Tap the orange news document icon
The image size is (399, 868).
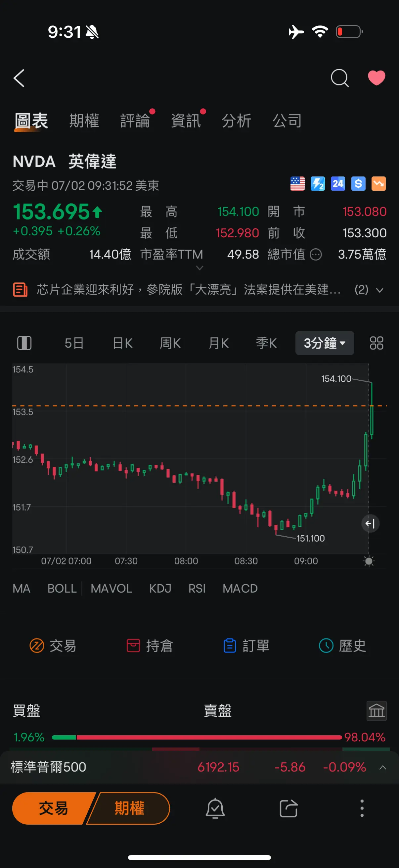click(x=20, y=290)
